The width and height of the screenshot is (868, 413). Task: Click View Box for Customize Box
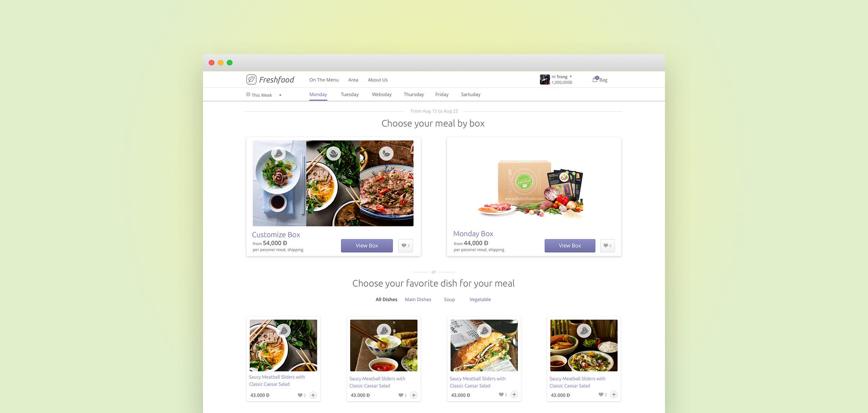point(367,246)
